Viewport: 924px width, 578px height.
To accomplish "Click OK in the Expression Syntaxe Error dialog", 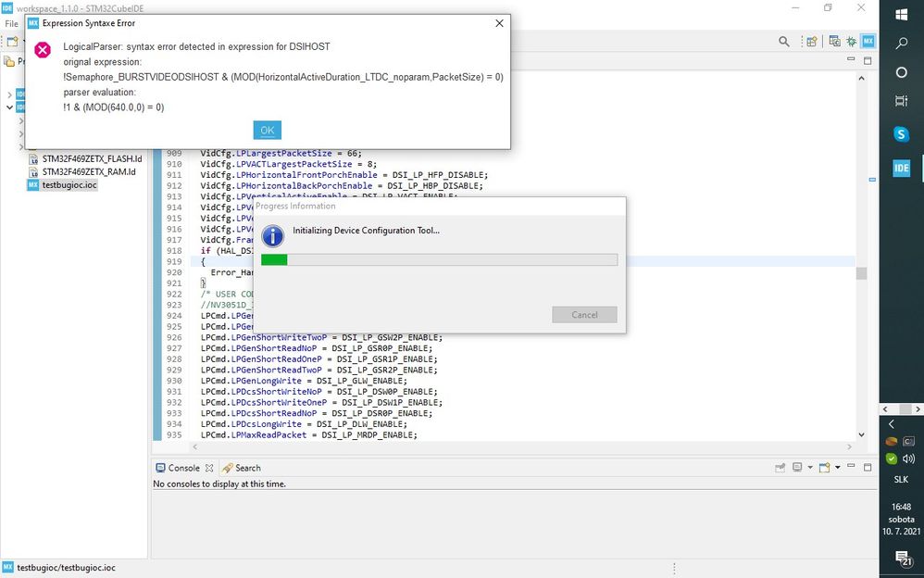I will click(x=267, y=131).
